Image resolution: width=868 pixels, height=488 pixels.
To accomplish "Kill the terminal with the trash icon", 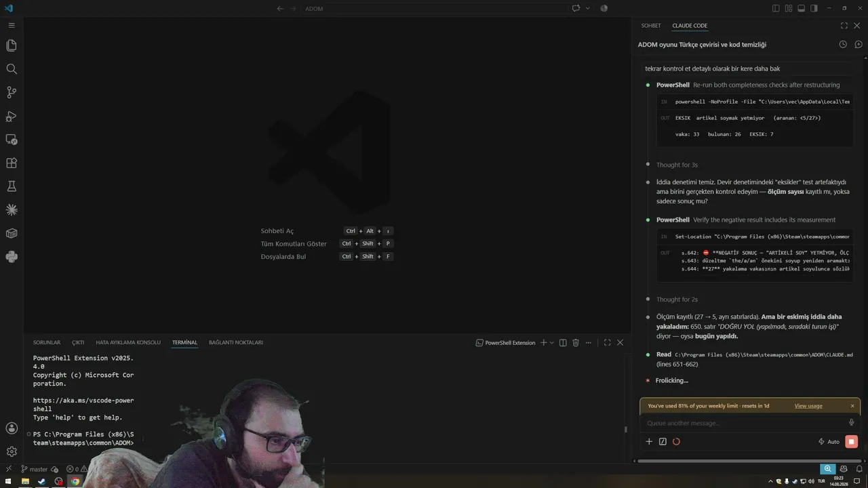I will (x=576, y=343).
